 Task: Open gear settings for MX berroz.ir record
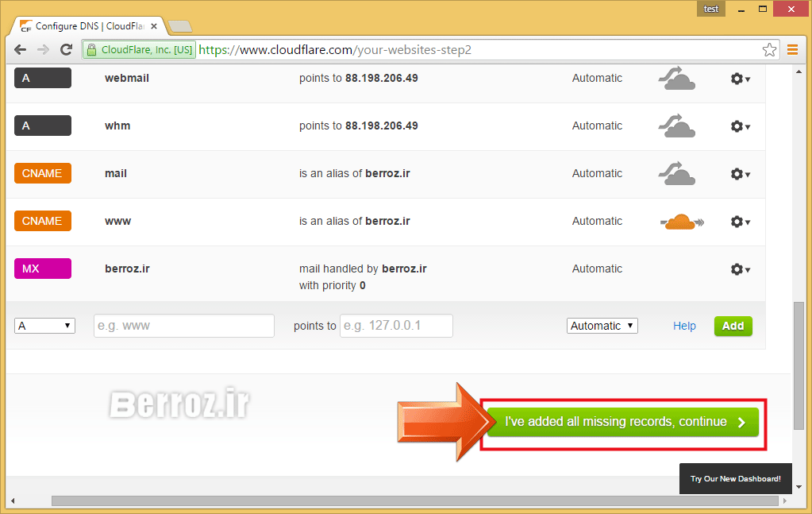coord(740,269)
